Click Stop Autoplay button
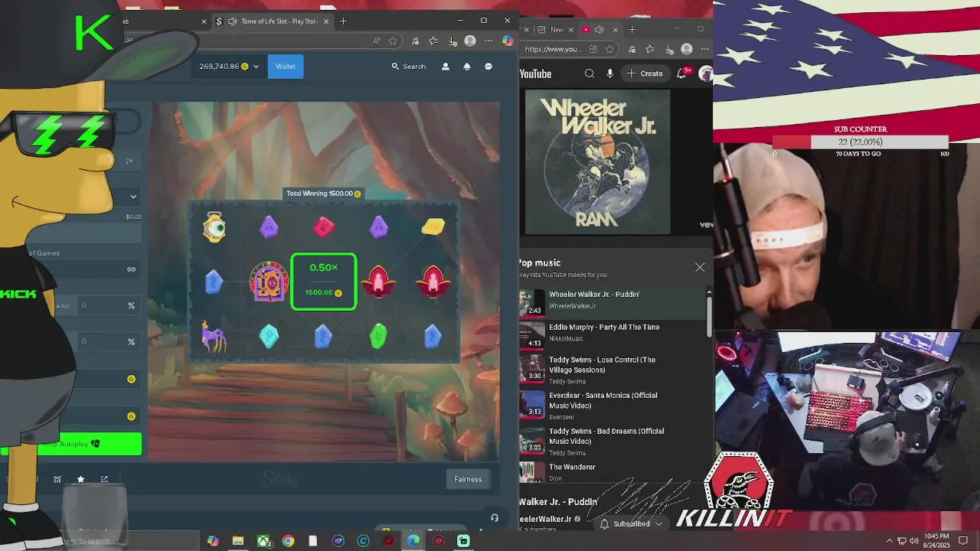 [x=71, y=444]
